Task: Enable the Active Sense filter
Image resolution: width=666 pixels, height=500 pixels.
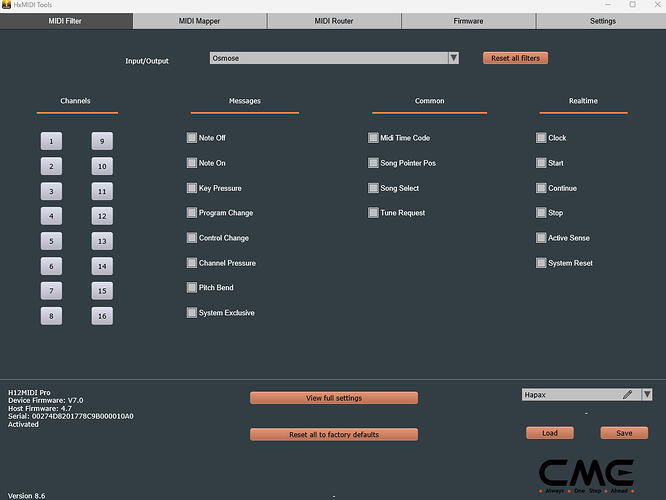Action: (x=541, y=237)
